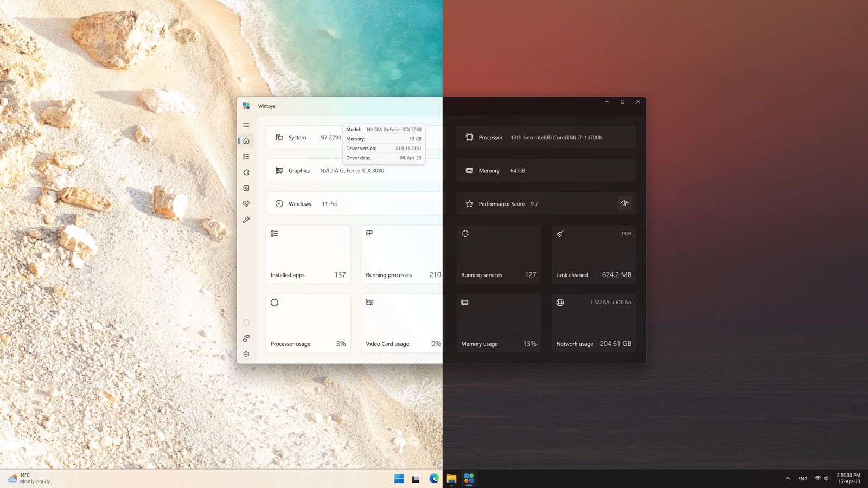Image resolution: width=868 pixels, height=488 pixels.
Task: Show hidden system tray icons chevron
Action: point(788,478)
